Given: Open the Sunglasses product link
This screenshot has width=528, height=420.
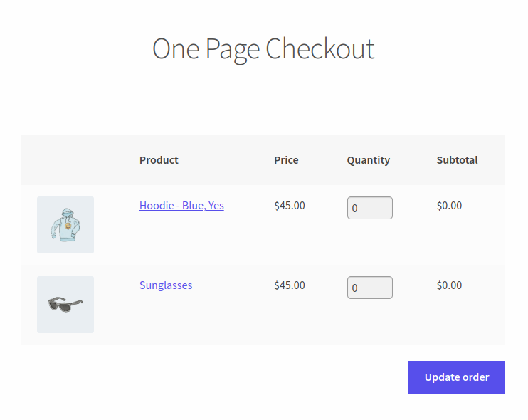Looking at the screenshot, I should (x=166, y=285).
